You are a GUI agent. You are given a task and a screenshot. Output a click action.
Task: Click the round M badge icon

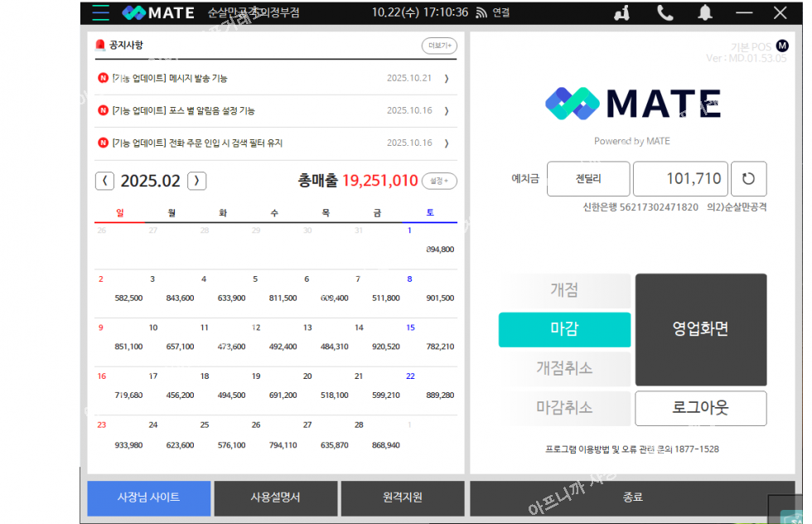pos(781,46)
